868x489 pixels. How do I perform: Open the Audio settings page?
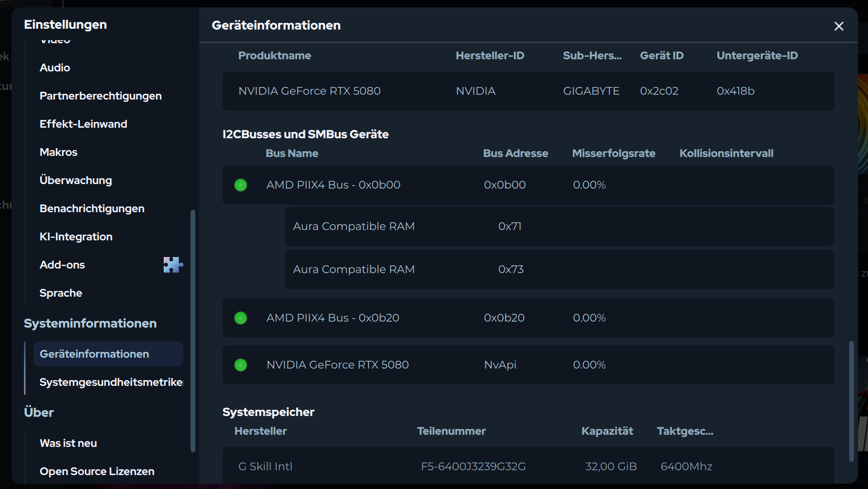(x=55, y=68)
